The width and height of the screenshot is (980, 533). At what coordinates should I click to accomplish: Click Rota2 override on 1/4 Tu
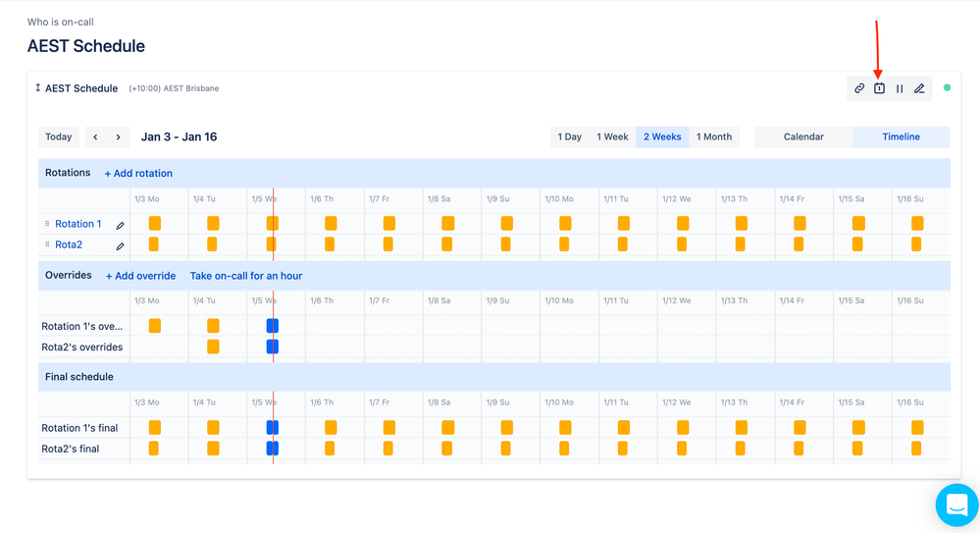pos(213,346)
